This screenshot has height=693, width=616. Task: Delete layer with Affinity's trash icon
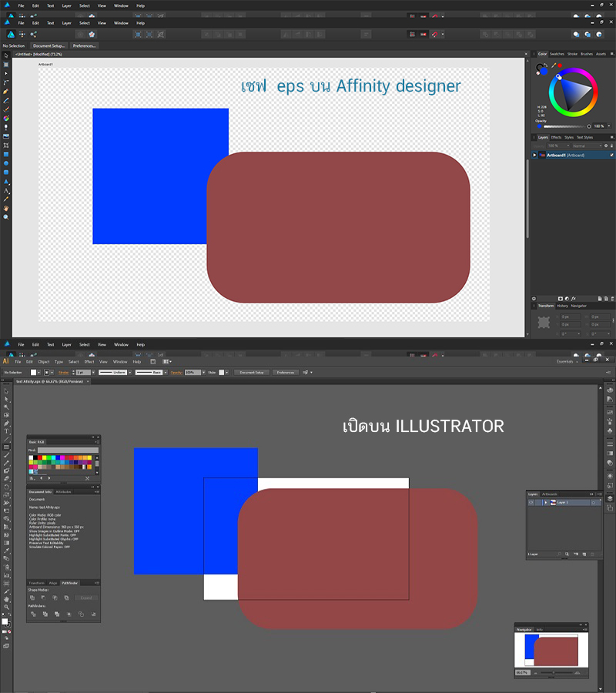(x=612, y=299)
